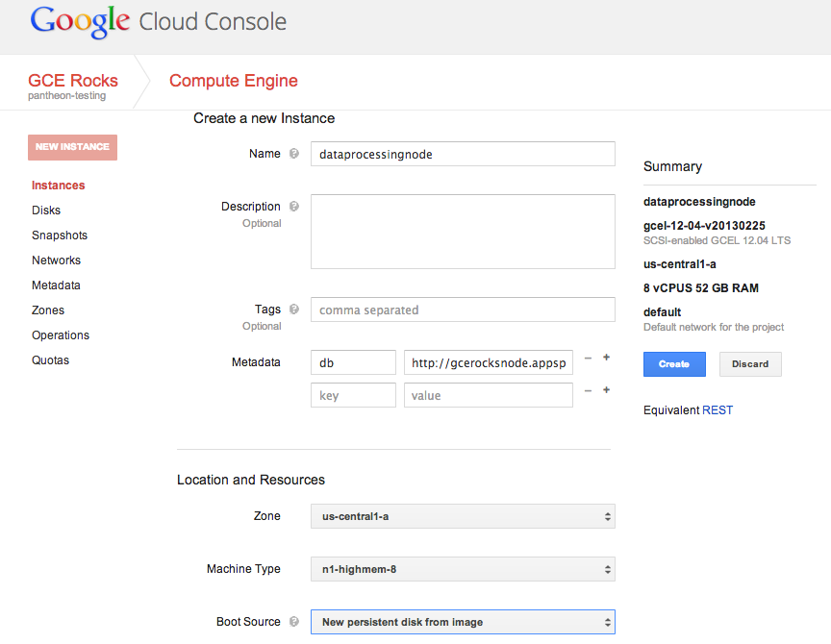Screen dimensions: 831x644
Task: Click inside the instance Name field
Action: pyautogui.click(x=462, y=153)
